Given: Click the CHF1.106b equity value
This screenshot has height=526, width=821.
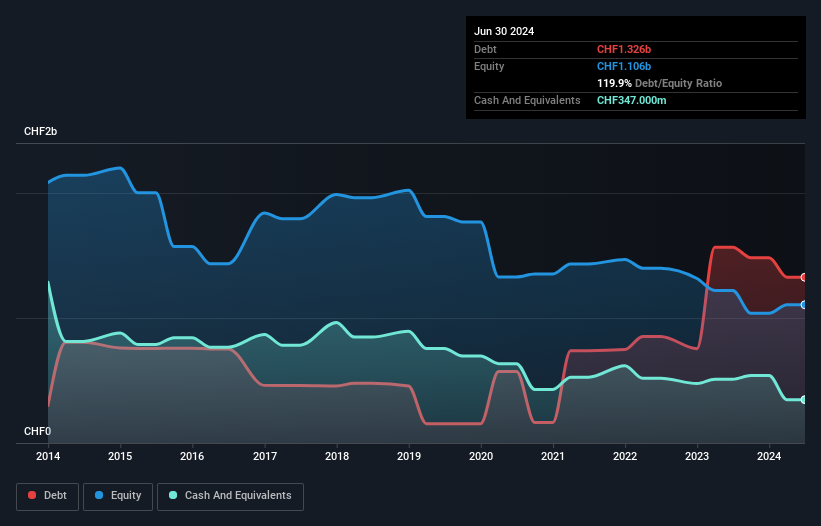Looking at the screenshot, I should [624, 66].
